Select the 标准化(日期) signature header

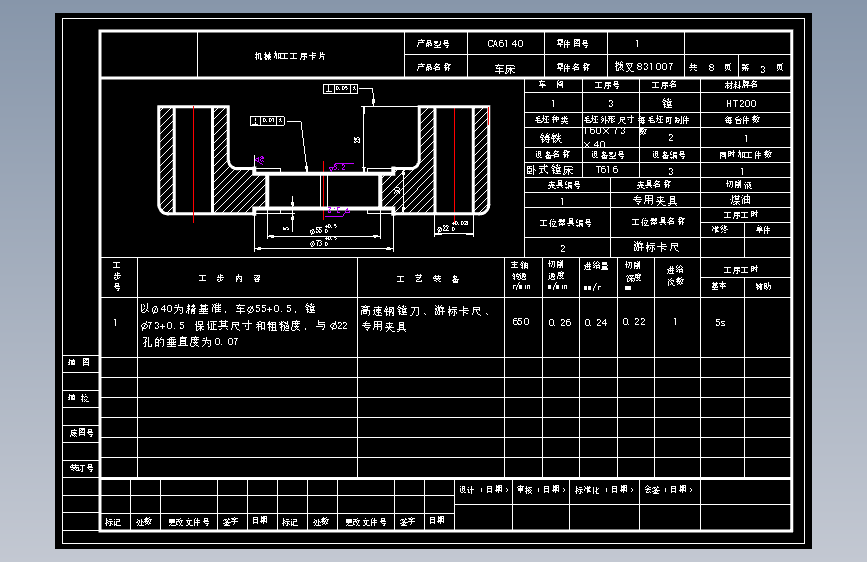pos(604,490)
